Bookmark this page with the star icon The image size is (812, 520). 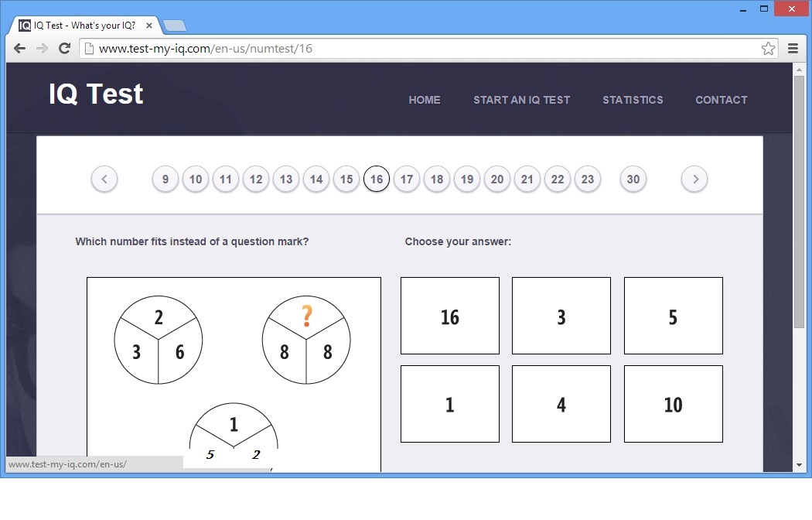pos(768,49)
